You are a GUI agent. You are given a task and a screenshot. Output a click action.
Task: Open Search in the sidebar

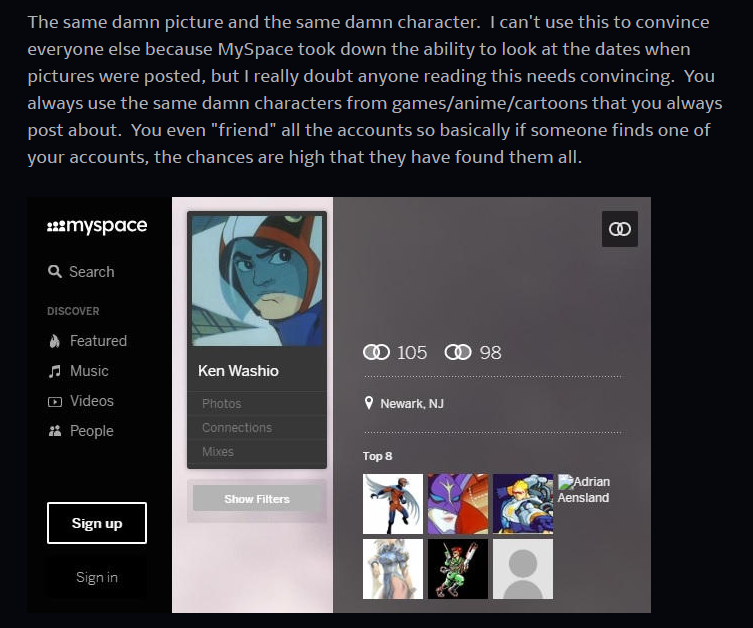click(81, 272)
